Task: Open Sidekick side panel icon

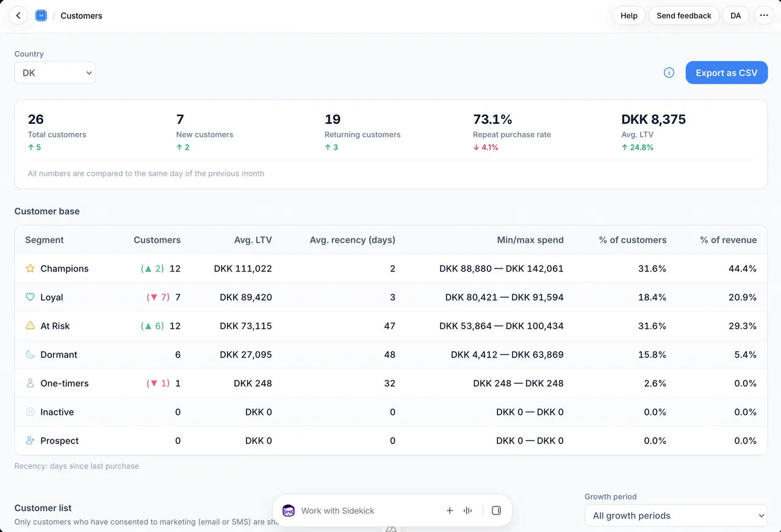Action: [x=496, y=511]
